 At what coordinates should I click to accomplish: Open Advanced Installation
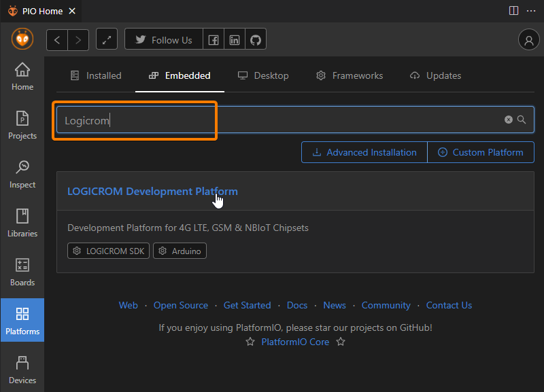364,152
